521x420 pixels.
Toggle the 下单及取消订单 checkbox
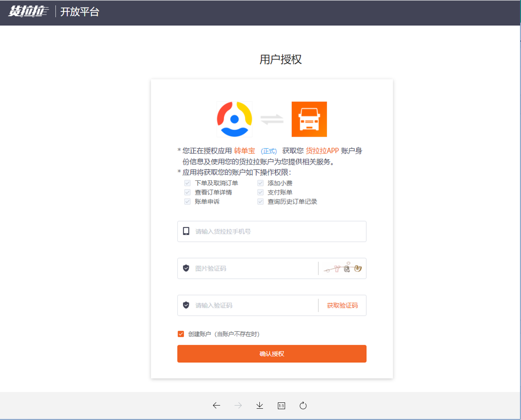tap(187, 183)
